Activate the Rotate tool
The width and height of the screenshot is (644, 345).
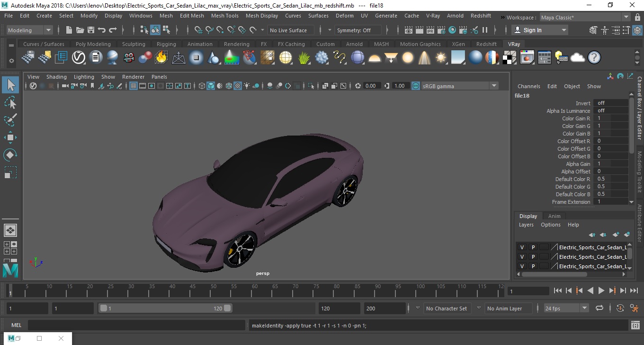[10, 155]
